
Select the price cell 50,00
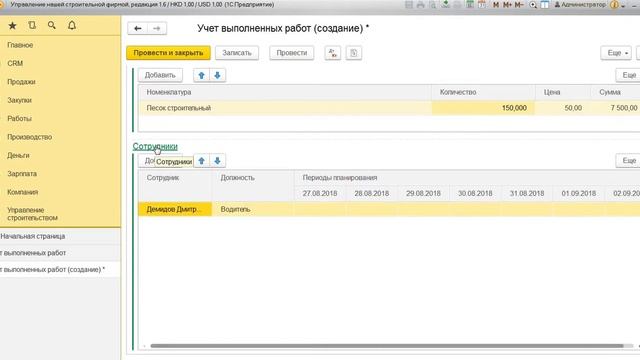pos(563,108)
